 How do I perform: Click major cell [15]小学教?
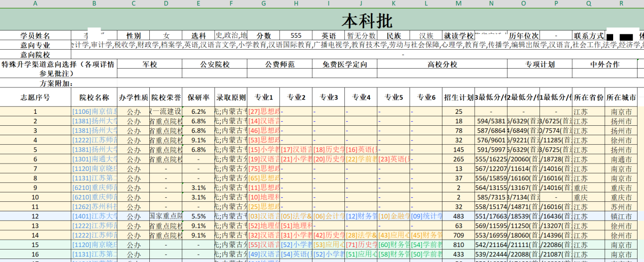coord(264,150)
